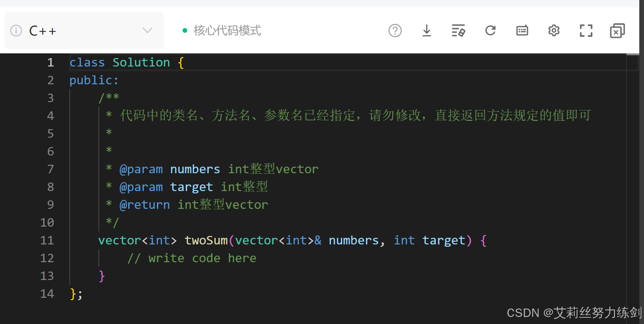
Task: Click the format code icon
Action: click(x=458, y=31)
